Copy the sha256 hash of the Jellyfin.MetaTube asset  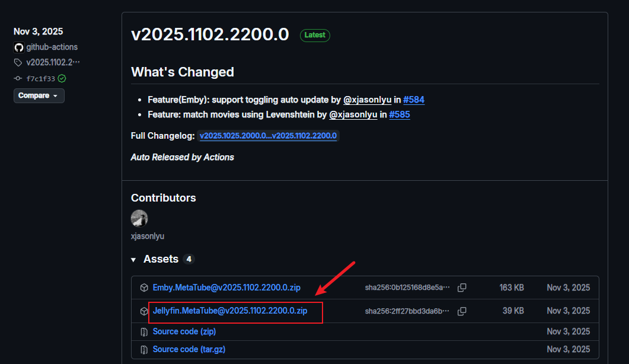(462, 311)
